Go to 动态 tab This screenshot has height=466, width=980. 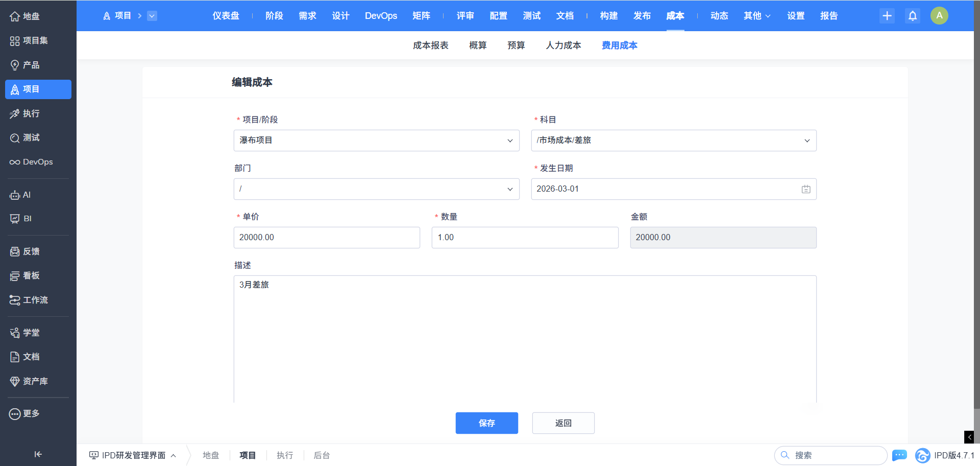[719, 16]
